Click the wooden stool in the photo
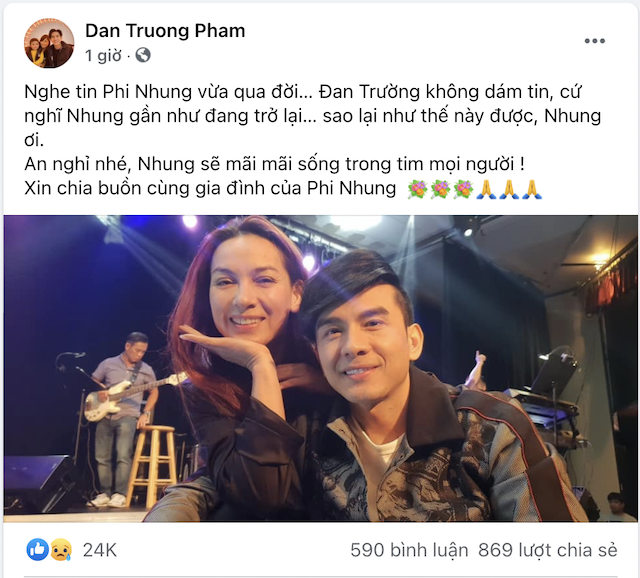The width and height of the screenshot is (640, 578). pyautogui.click(x=152, y=465)
